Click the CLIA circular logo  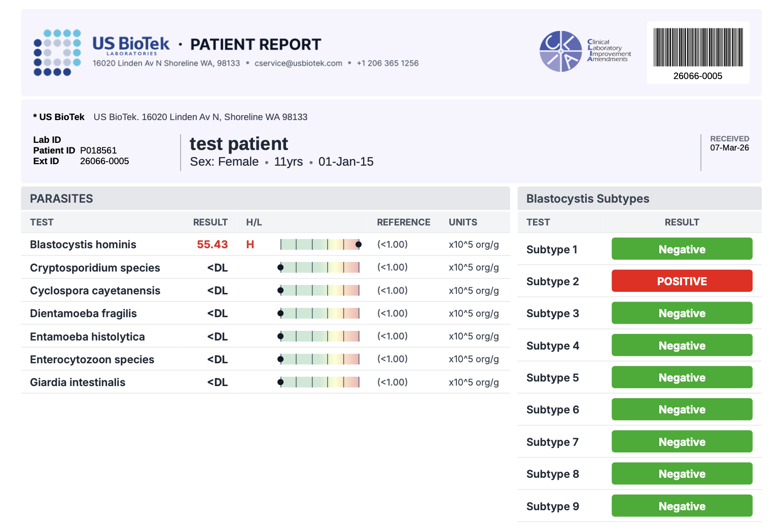point(560,51)
